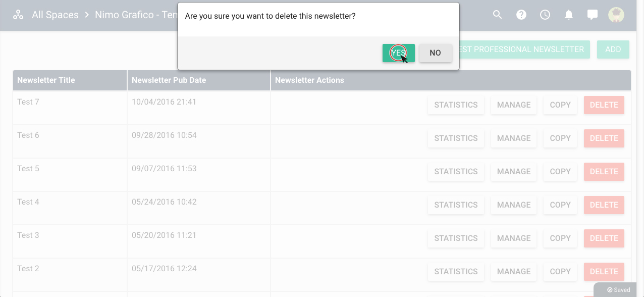Click the Saved status indicator
Image resolution: width=644 pixels, height=297 pixels.
click(x=619, y=290)
